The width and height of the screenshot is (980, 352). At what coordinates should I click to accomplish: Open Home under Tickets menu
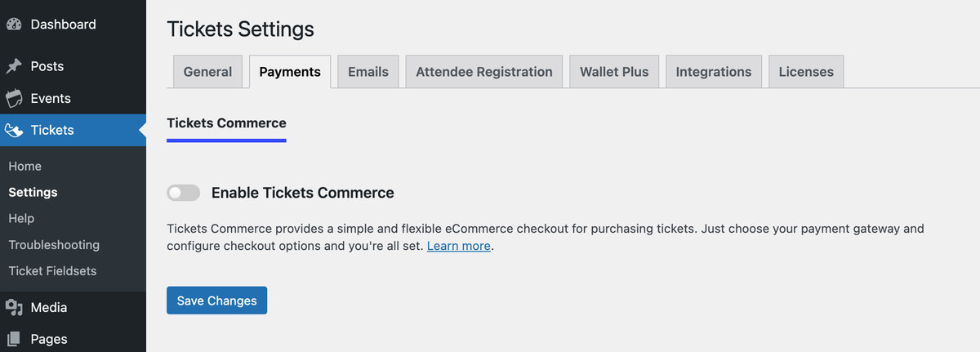coord(25,167)
